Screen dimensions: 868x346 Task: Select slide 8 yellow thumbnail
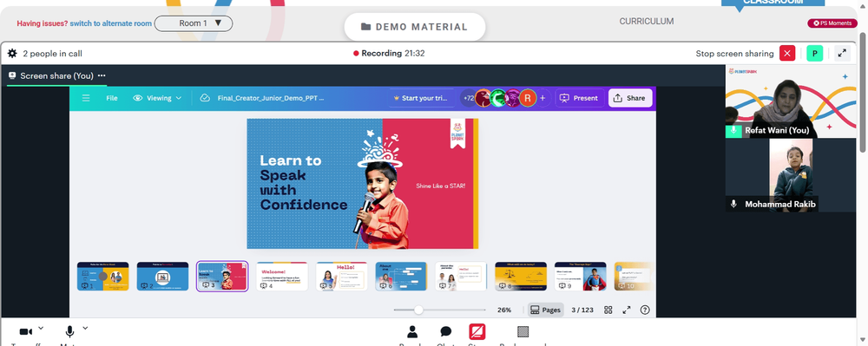[x=521, y=277]
